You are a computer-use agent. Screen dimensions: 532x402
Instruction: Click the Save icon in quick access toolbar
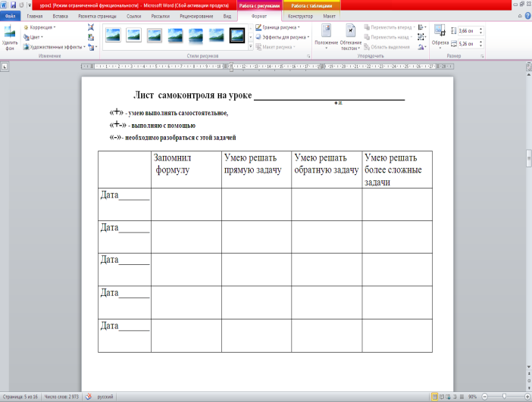pyautogui.click(x=14, y=5)
